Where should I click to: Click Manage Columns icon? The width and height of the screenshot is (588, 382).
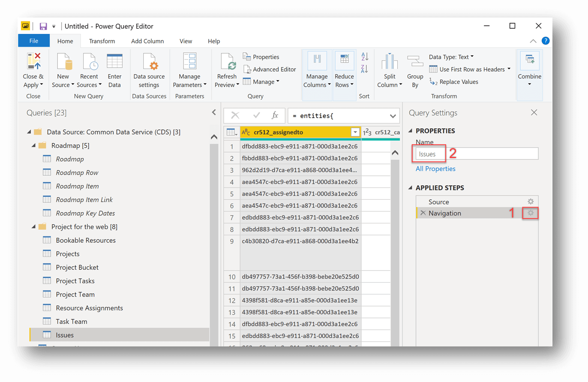(x=317, y=60)
